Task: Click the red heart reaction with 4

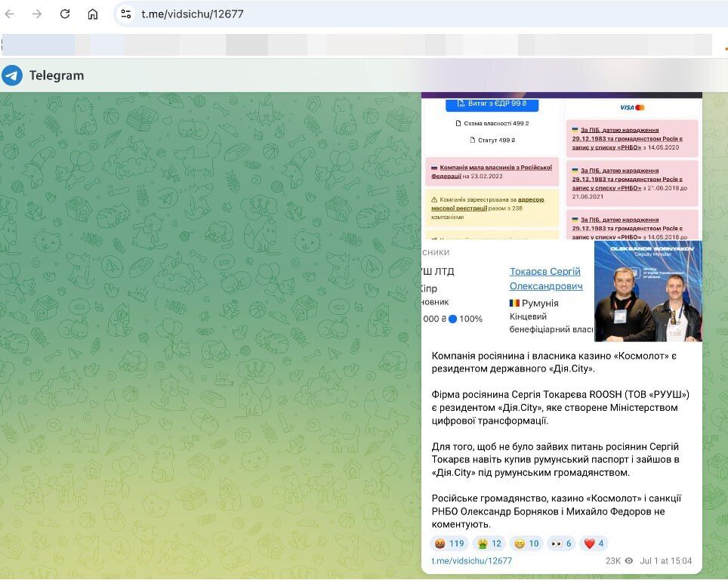Action: (x=594, y=543)
